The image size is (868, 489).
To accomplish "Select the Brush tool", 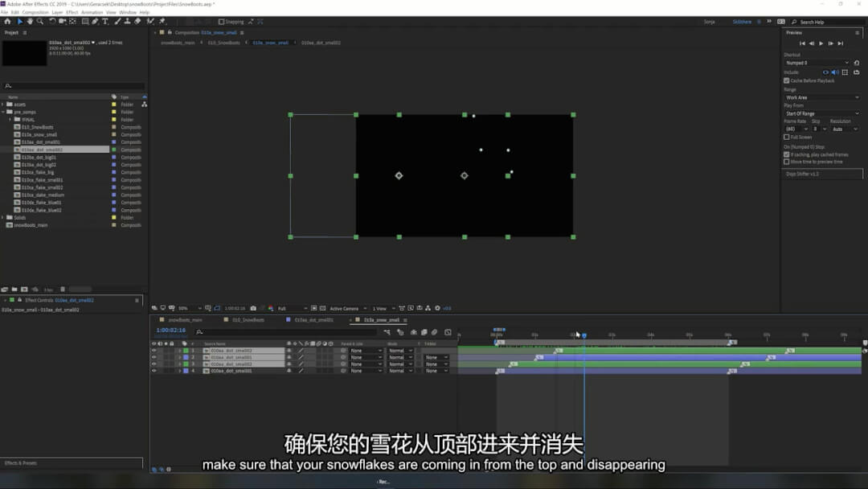I will 117,22.
